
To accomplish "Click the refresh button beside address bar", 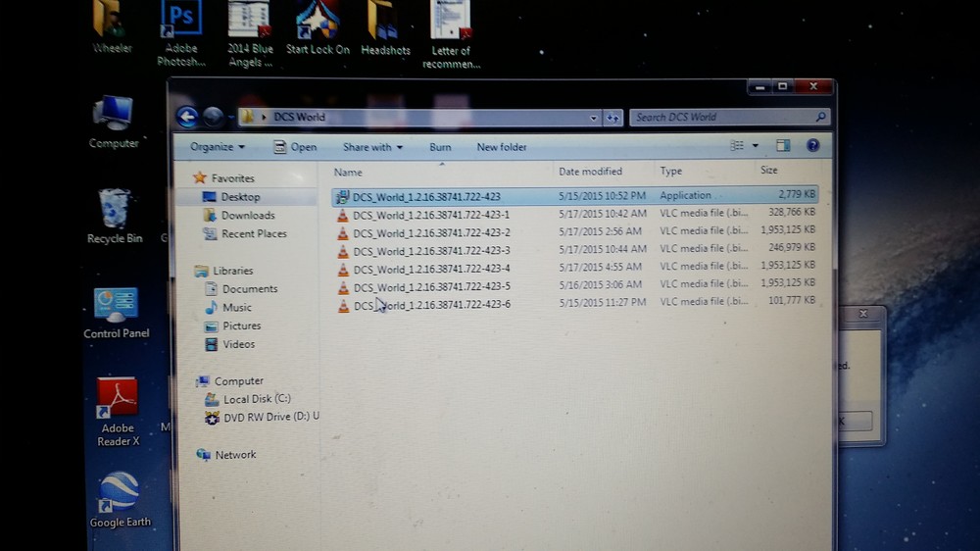I will [612, 118].
